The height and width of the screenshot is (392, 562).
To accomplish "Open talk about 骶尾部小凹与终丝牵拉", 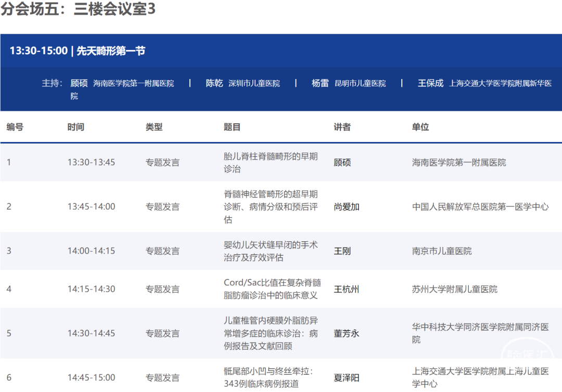I will pyautogui.click(x=271, y=377).
